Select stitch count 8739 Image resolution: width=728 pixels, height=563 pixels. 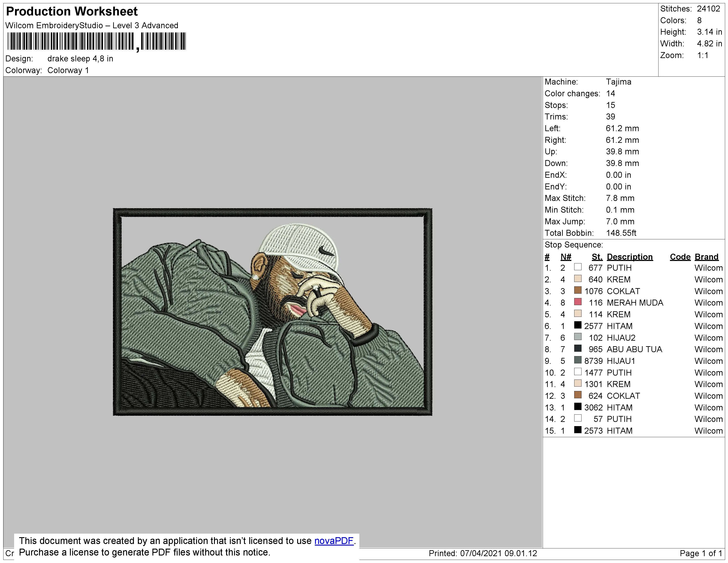[593, 361]
